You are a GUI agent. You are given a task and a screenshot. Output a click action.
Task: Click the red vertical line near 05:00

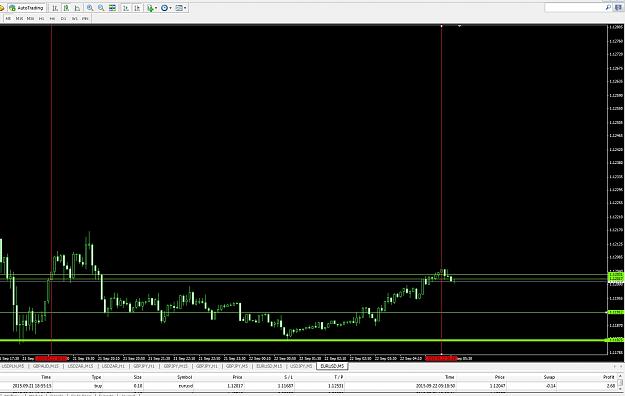441,189
